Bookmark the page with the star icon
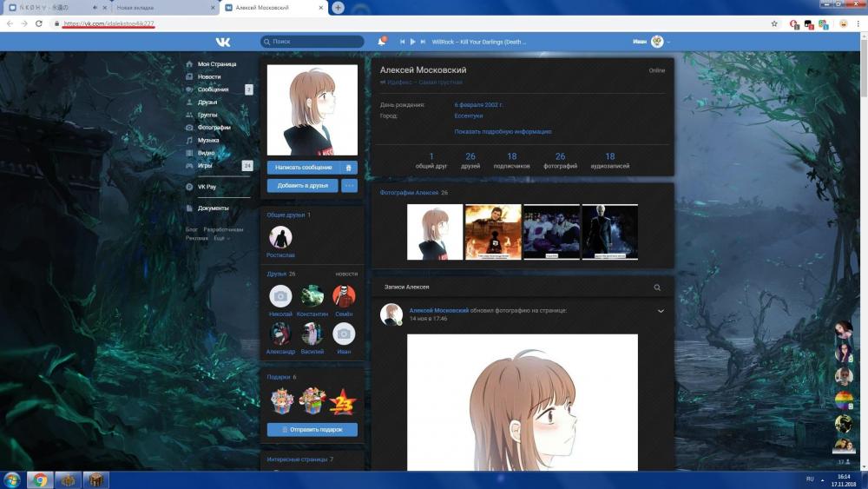 click(773, 24)
